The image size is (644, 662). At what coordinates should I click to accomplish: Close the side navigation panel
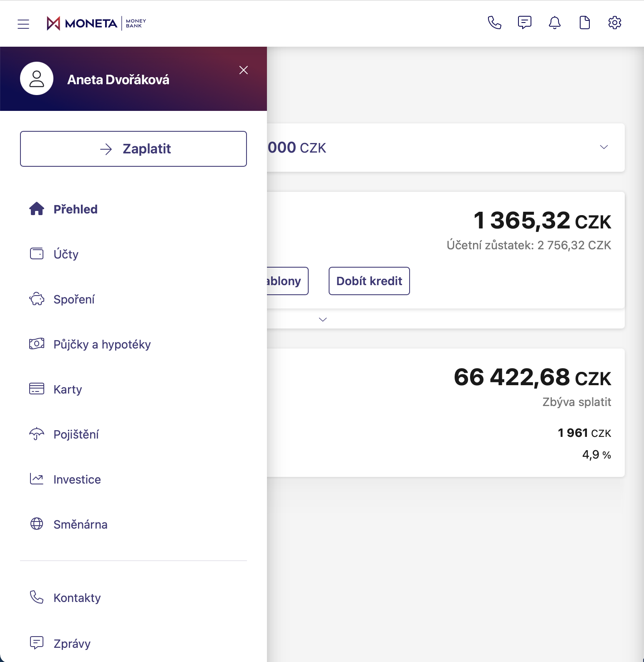244,70
